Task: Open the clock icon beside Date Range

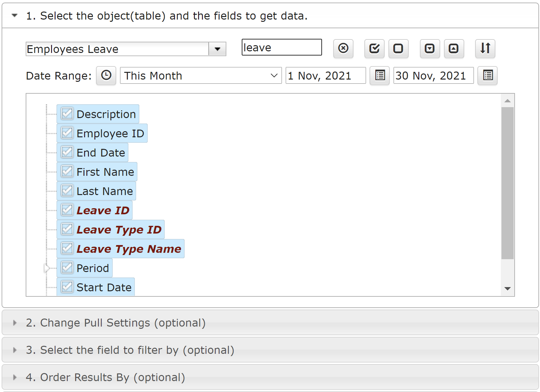Action: click(106, 76)
